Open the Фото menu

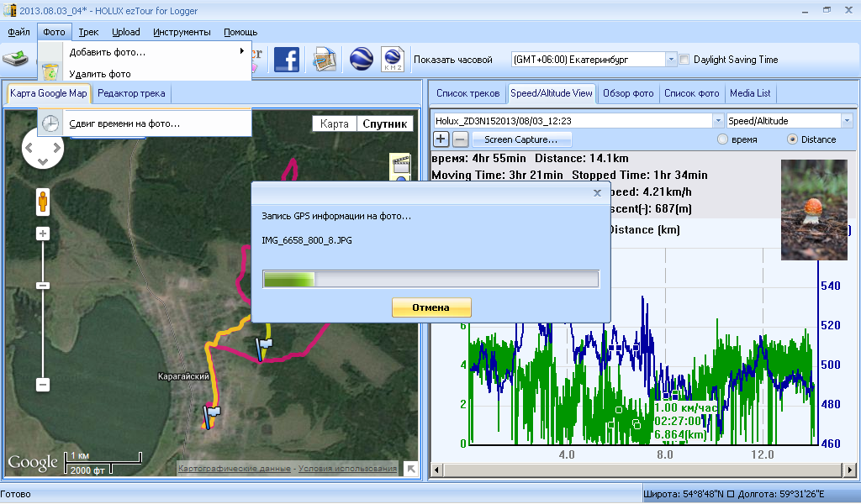click(55, 32)
